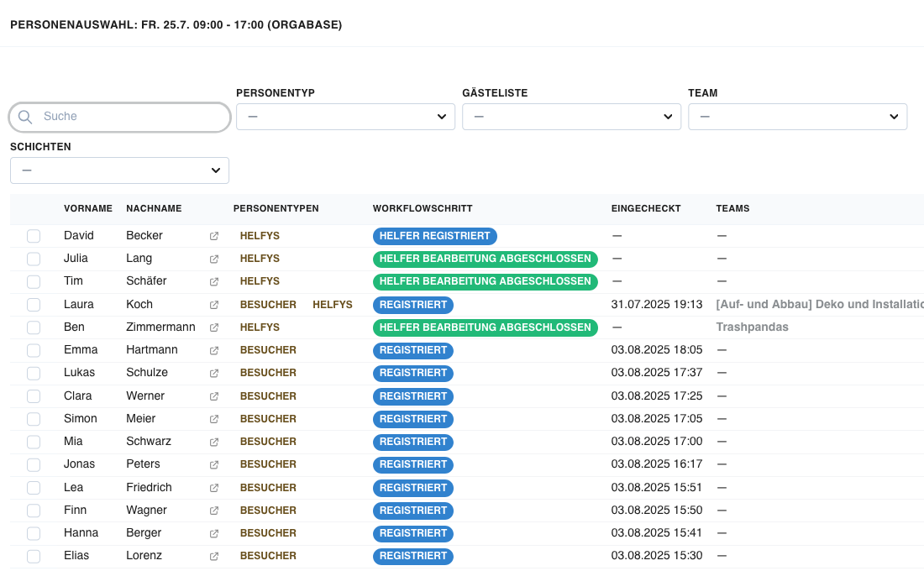Image resolution: width=924 pixels, height=571 pixels.
Task: Open external link icon for Clara Werner
Action: pyautogui.click(x=214, y=396)
